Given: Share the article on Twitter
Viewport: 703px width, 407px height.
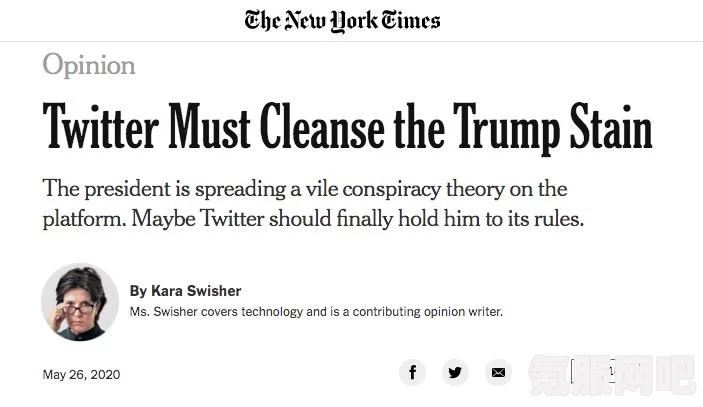Looking at the screenshot, I should point(455,372).
